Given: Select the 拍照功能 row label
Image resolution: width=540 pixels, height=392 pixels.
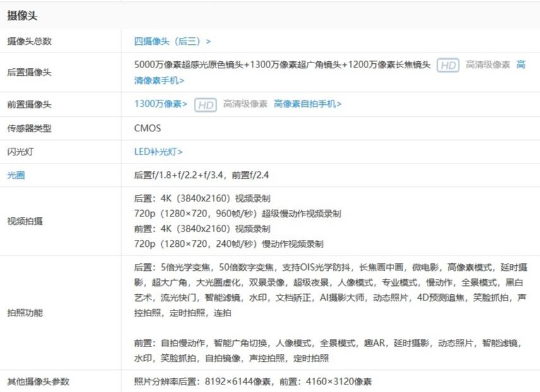Looking at the screenshot, I should pyautogui.click(x=25, y=313).
